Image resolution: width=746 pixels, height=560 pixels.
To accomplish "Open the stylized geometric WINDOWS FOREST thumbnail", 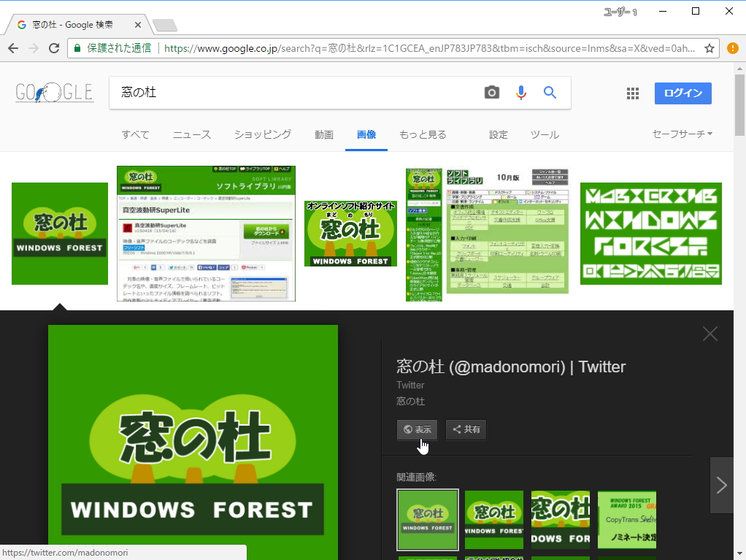I will coord(651,234).
